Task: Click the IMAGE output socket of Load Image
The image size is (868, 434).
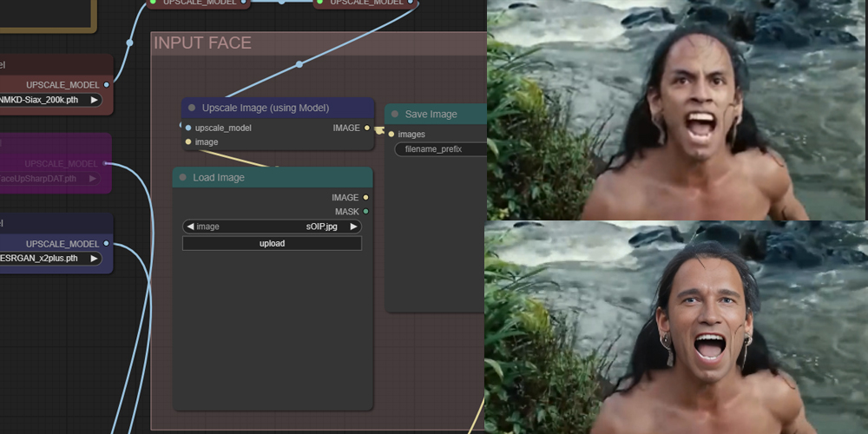Action: coord(365,198)
